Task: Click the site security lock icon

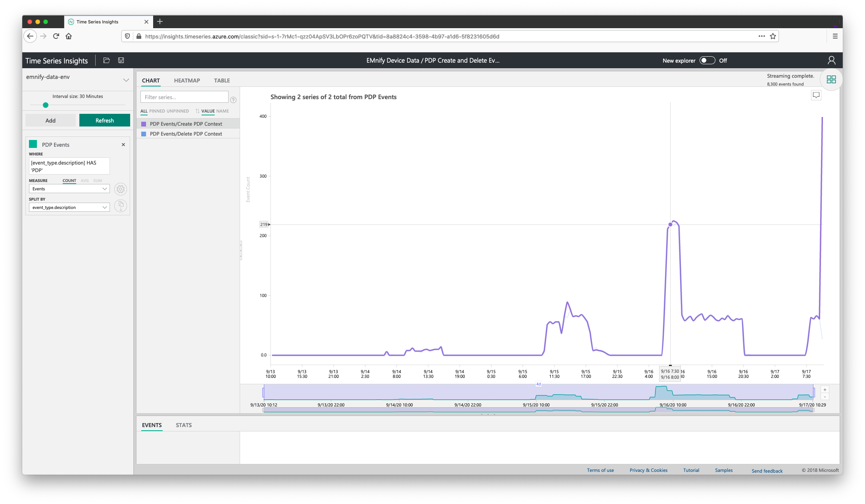Action: click(138, 36)
